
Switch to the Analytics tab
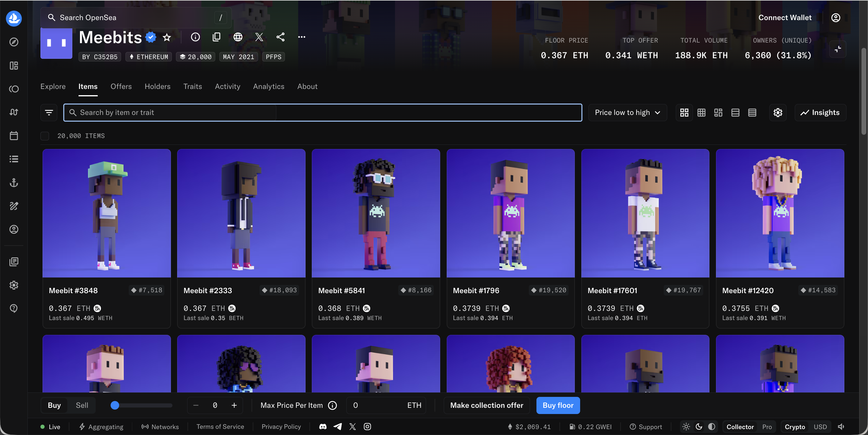[269, 87]
